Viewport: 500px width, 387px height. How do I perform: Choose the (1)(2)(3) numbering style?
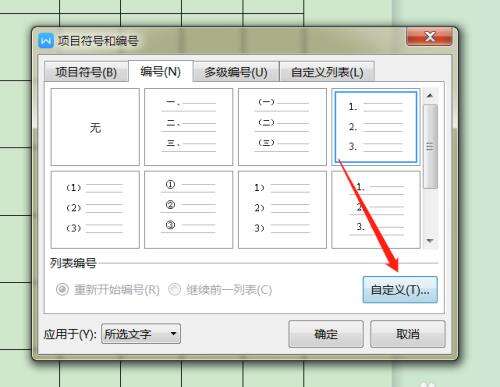(x=95, y=210)
